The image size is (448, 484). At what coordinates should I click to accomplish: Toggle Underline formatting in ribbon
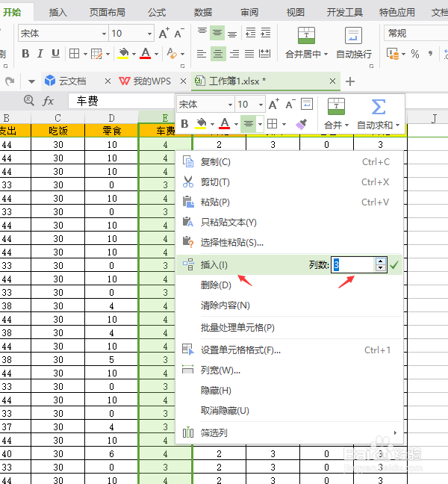point(55,54)
